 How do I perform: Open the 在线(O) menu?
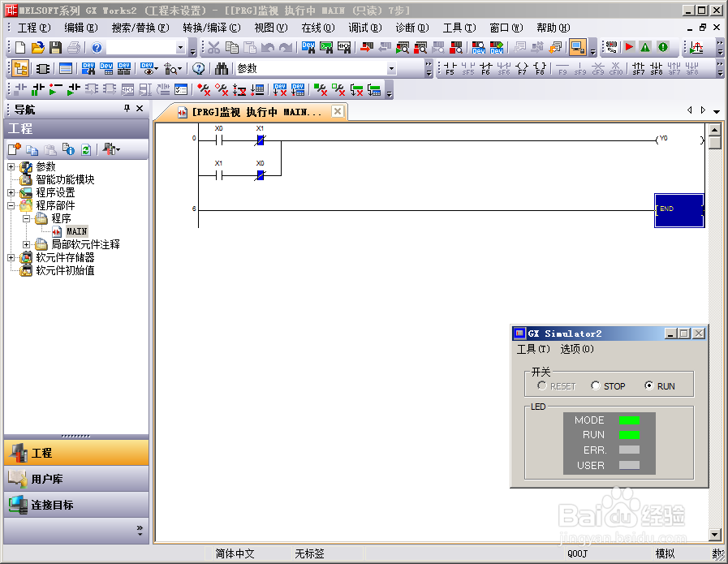(x=317, y=28)
